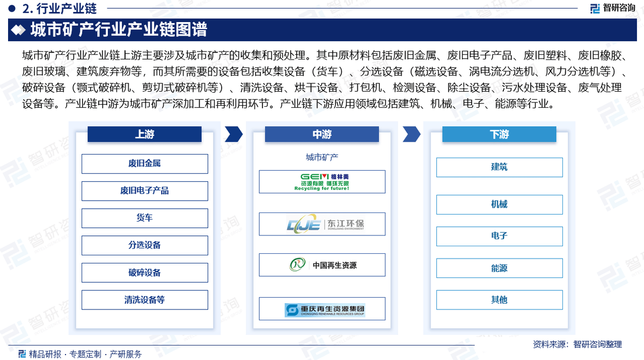
Task: Click the 城市矿产 label under 中游
Action: pos(322,157)
